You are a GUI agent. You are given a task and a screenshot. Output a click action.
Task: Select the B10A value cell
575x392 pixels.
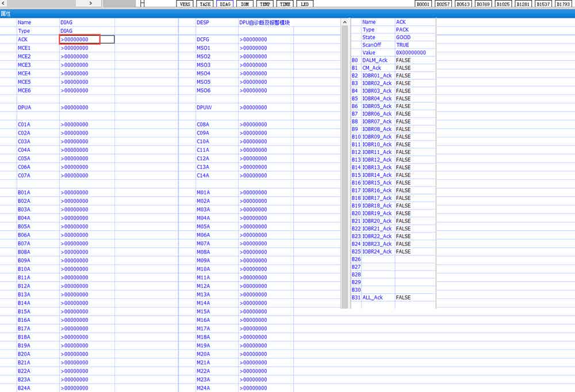(87, 269)
